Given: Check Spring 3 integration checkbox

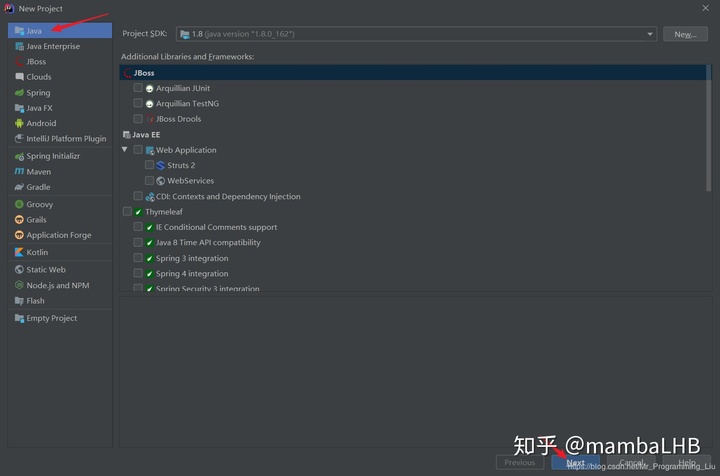Looking at the screenshot, I should pyautogui.click(x=138, y=258).
